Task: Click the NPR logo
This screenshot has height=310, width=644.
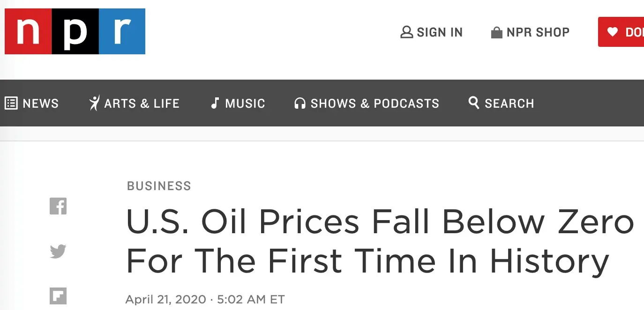Action: pyautogui.click(x=75, y=31)
